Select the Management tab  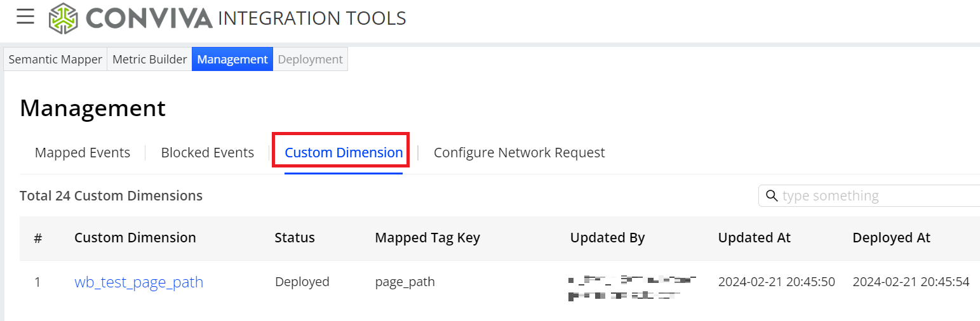[x=232, y=60]
